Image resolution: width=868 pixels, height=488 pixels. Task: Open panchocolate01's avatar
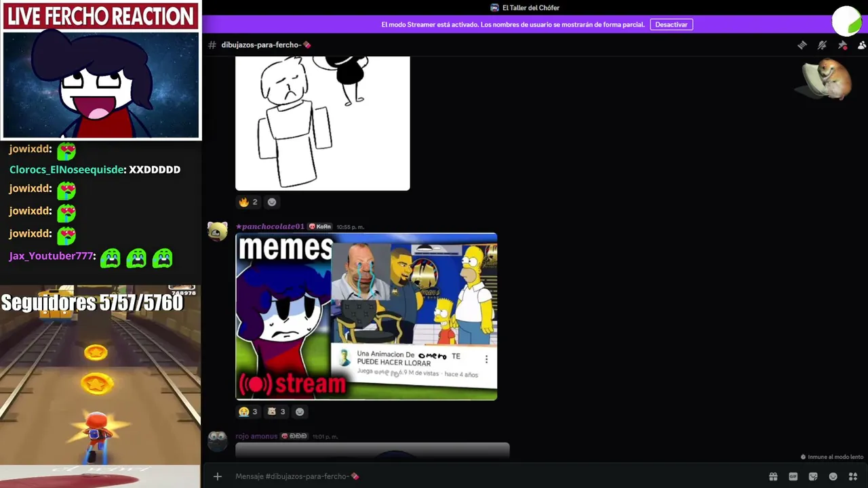click(218, 232)
